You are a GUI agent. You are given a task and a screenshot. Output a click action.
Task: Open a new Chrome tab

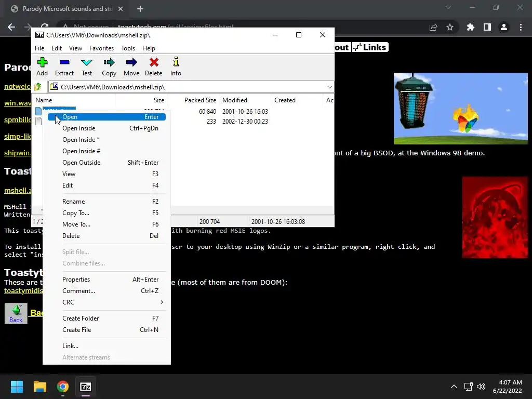coord(140,9)
